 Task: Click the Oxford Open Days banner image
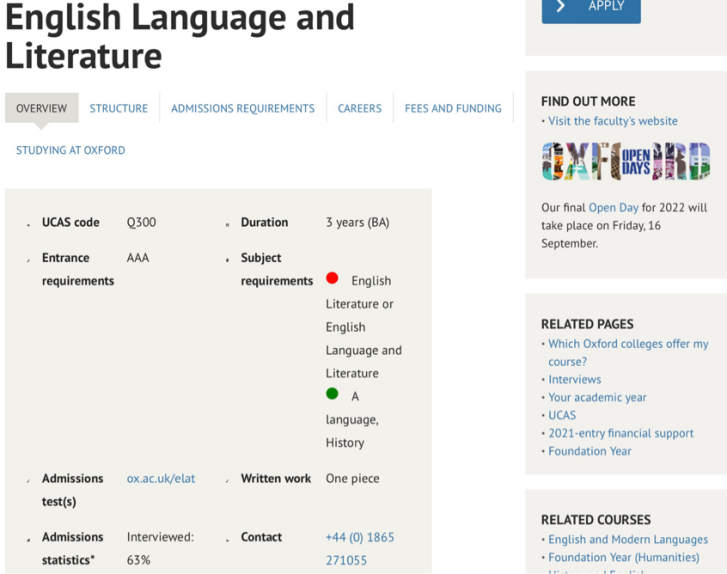[x=626, y=161]
